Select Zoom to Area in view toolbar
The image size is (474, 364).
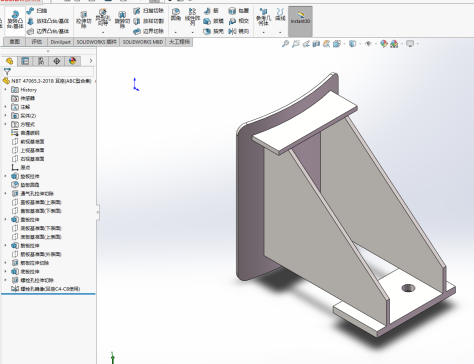pyautogui.click(x=295, y=44)
